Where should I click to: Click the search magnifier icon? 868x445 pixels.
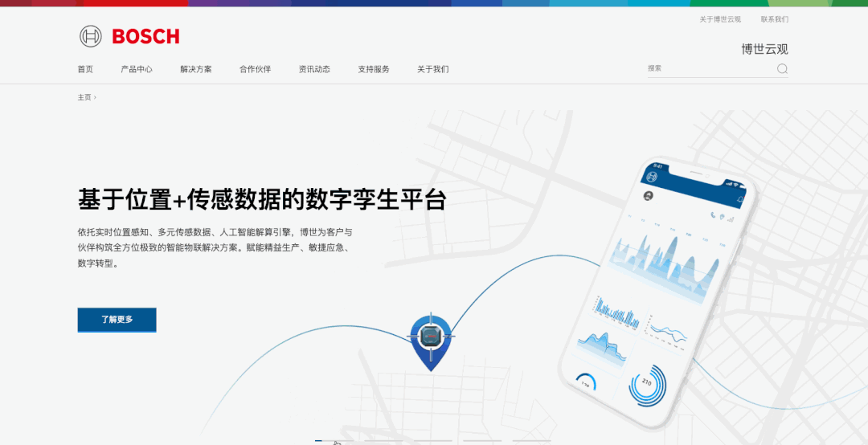pyautogui.click(x=782, y=69)
